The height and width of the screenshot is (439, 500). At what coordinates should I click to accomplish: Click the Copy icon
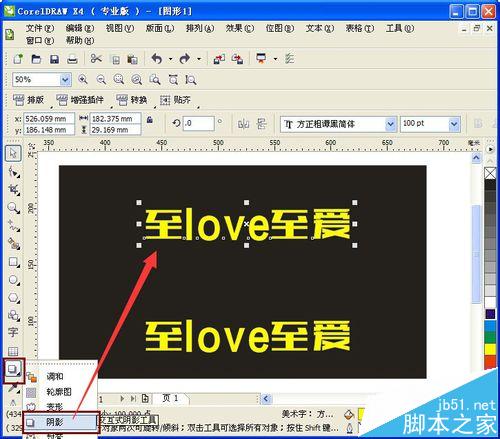pyautogui.click(x=115, y=59)
